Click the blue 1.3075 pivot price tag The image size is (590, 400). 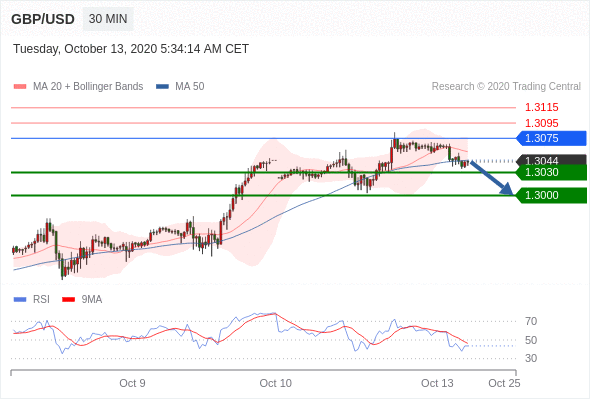(x=552, y=138)
